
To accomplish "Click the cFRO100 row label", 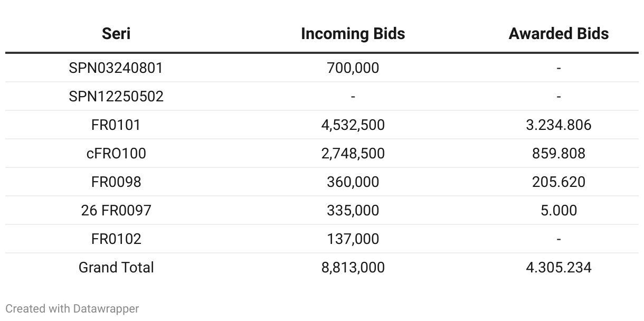I will tap(116, 154).
